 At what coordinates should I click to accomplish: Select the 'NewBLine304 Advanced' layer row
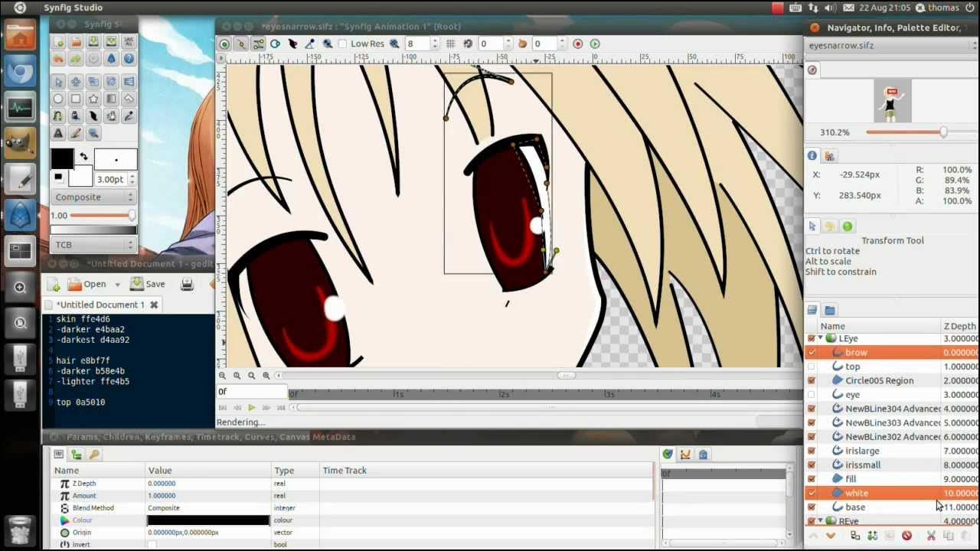[x=892, y=409]
